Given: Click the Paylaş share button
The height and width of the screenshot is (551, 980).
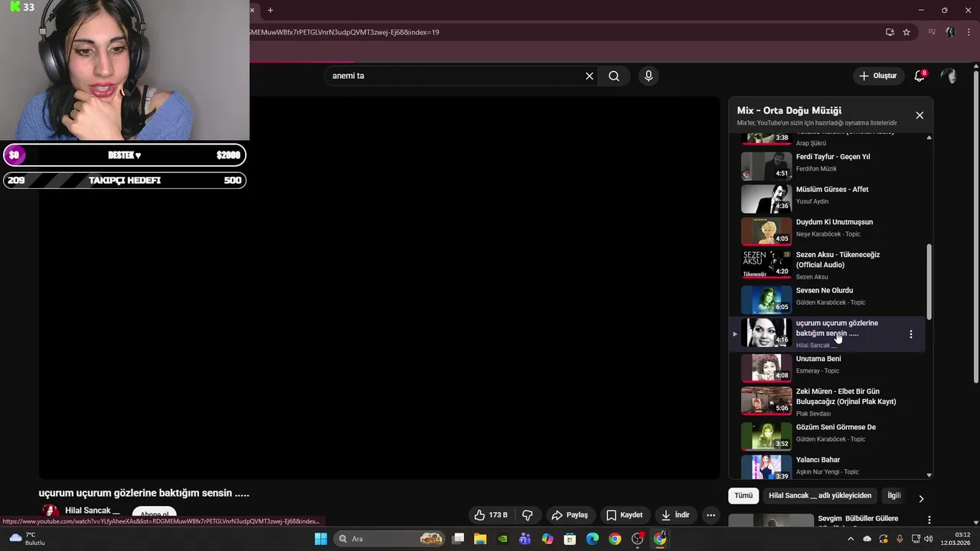Looking at the screenshot, I should click(570, 515).
